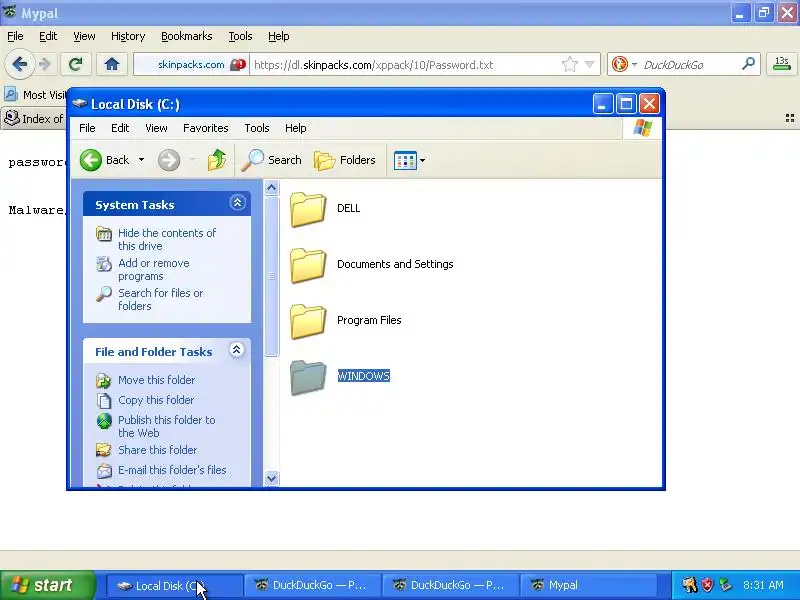800x600 pixels.
Task: Open the URL history dropdown arrow
Action: pos(590,65)
